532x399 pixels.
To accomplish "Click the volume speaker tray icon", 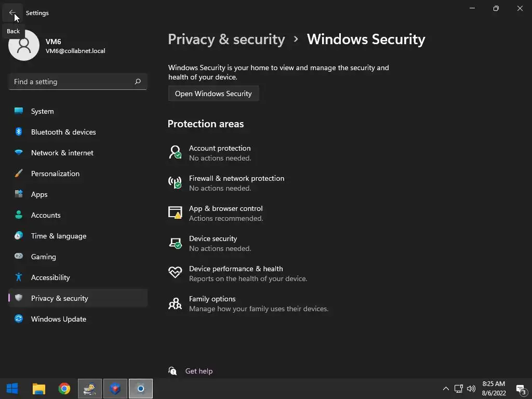I will [471, 389].
